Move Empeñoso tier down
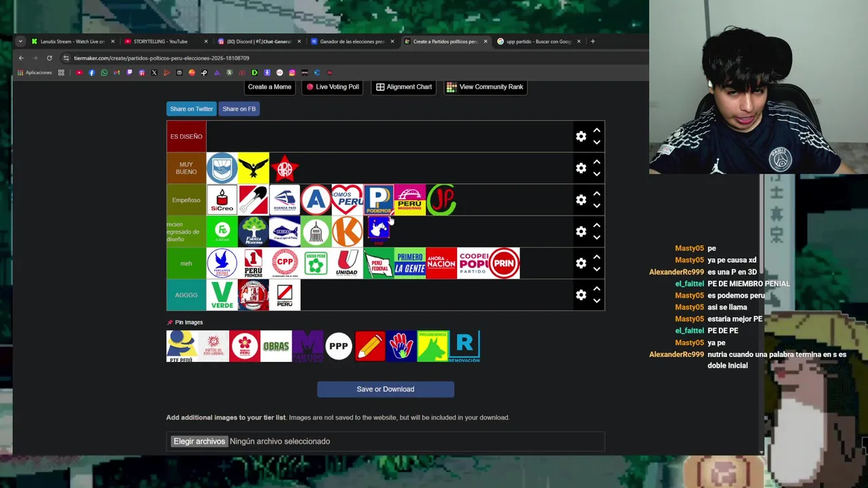 click(597, 206)
